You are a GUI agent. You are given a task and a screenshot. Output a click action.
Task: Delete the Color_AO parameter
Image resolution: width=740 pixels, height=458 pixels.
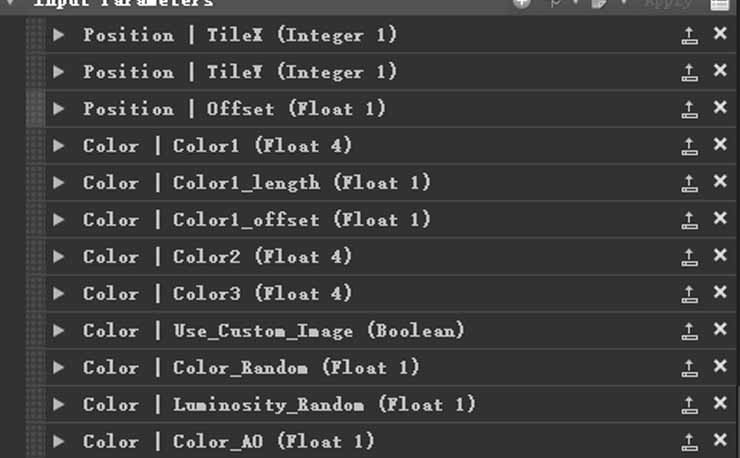point(720,440)
